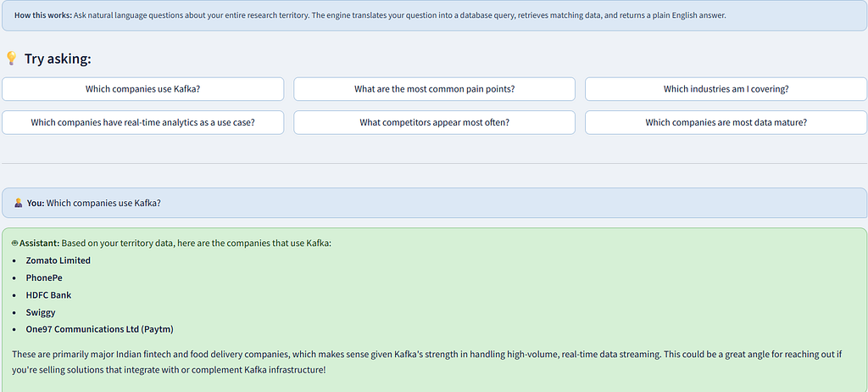The width and height of the screenshot is (868, 392).
Task: Click the 'Try asking:' heading
Action: (x=58, y=59)
